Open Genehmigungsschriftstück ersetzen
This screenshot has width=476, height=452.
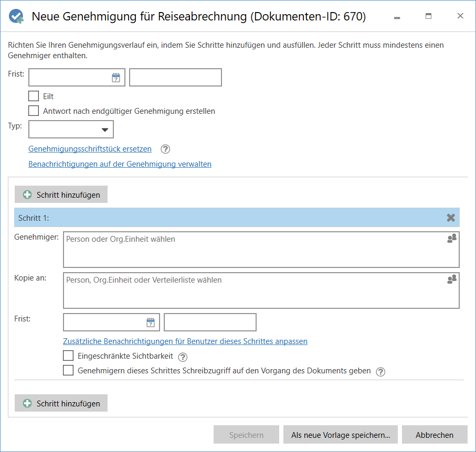89,148
